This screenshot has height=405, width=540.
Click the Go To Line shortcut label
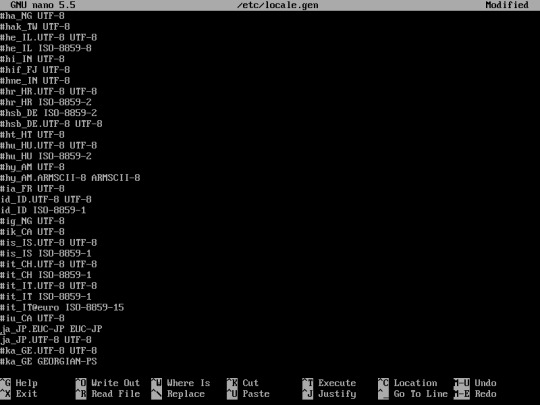[420, 394]
